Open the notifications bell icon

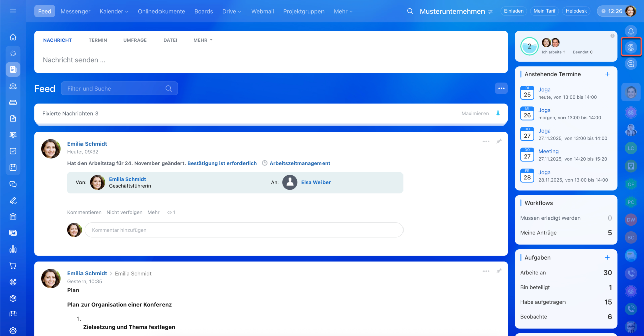pos(631,31)
